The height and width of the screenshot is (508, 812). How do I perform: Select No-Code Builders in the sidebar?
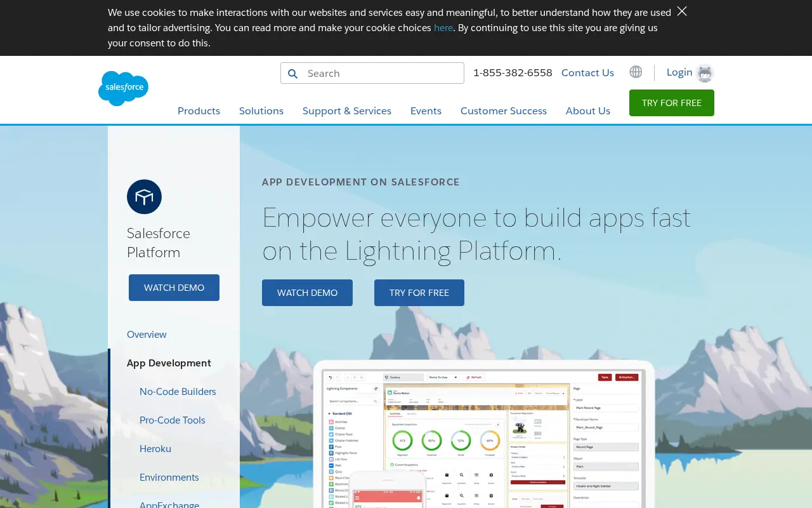(178, 391)
